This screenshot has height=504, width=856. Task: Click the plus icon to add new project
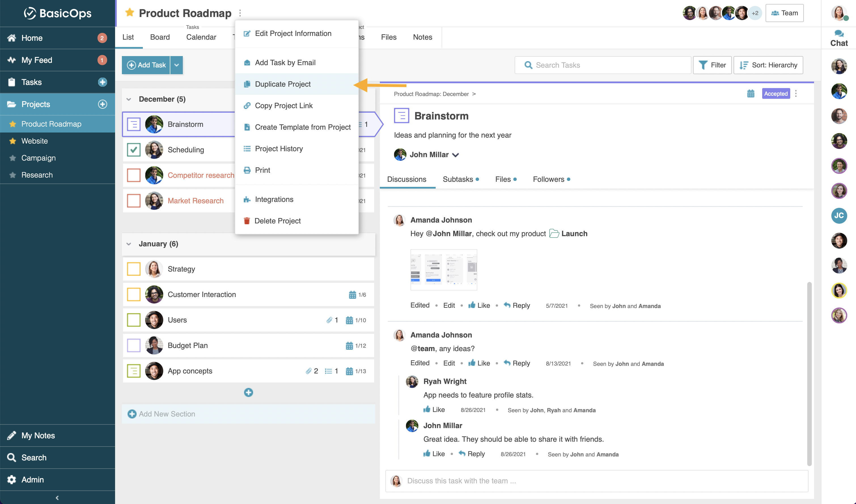(x=102, y=104)
